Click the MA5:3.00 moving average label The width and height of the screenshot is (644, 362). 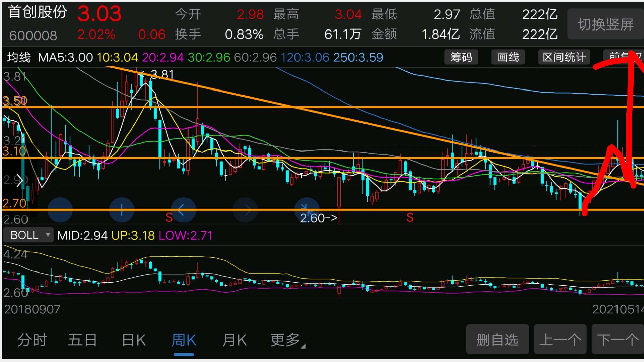pyautogui.click(x=65, y=57)
